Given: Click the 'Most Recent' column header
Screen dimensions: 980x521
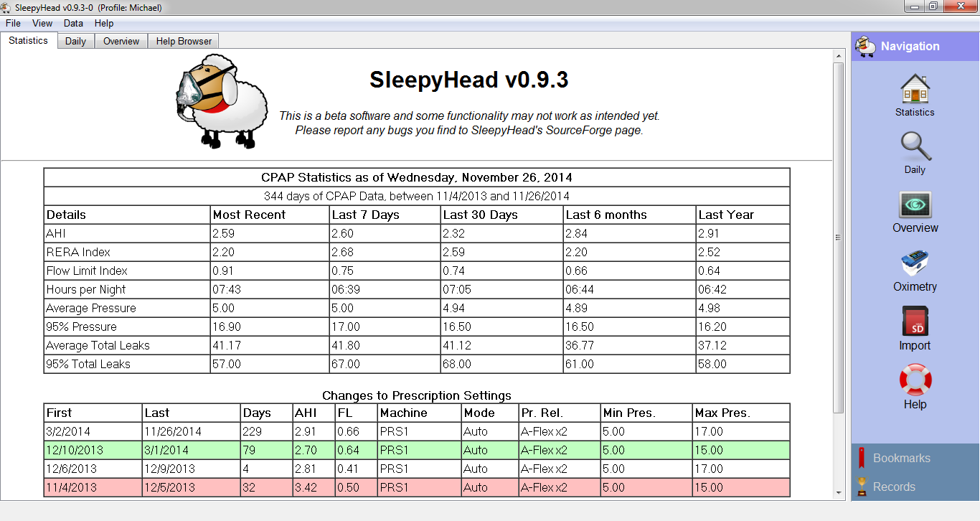Looking at the screenshot, I should [249, 215].
